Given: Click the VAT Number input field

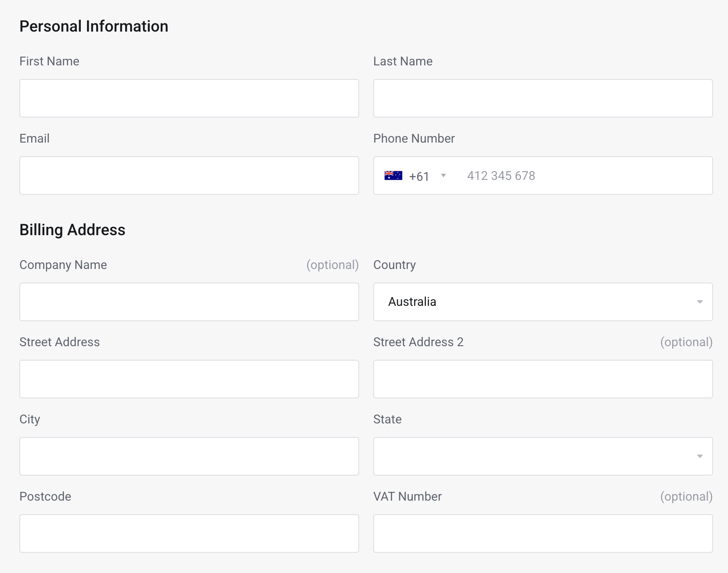Looking at the screenshot, I should click(x=543, y=534).
